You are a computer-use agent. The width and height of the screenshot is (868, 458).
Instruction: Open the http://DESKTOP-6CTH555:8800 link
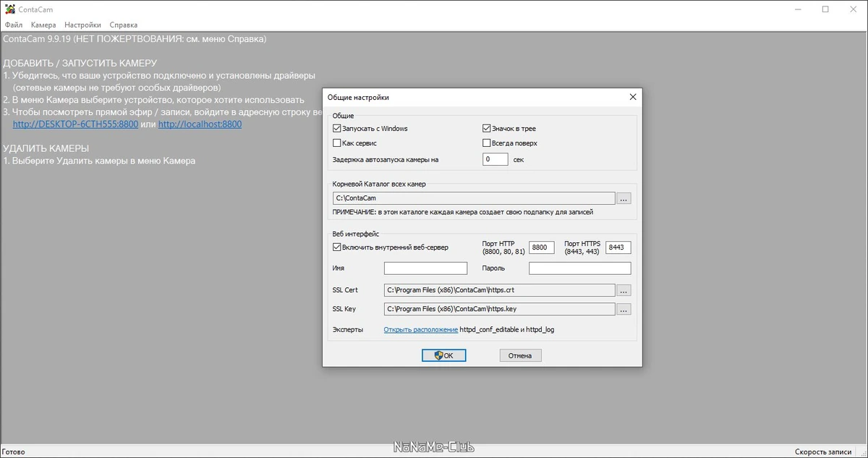click(x=75, y=124)
